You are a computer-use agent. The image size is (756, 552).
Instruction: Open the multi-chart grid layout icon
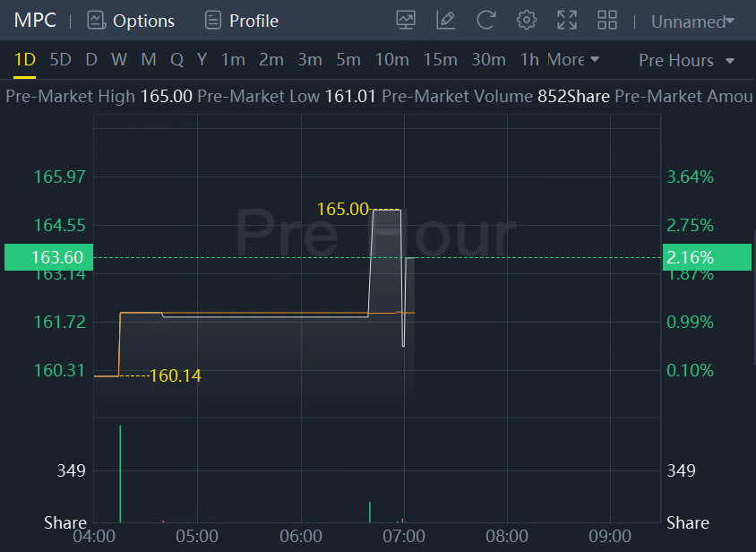(607, 20)
